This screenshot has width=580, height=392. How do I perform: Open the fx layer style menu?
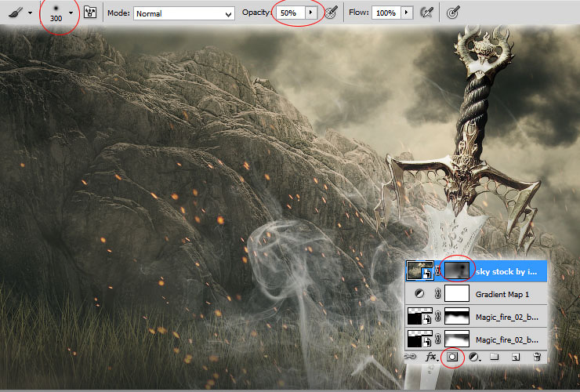[431, 357]
